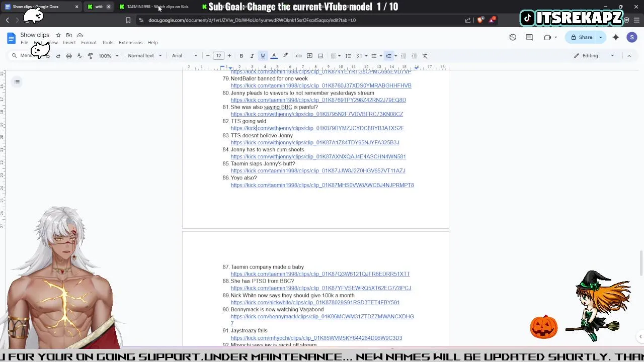Click the Checklist icon
This screenshot has width=644, height=362.
[359, 56]
